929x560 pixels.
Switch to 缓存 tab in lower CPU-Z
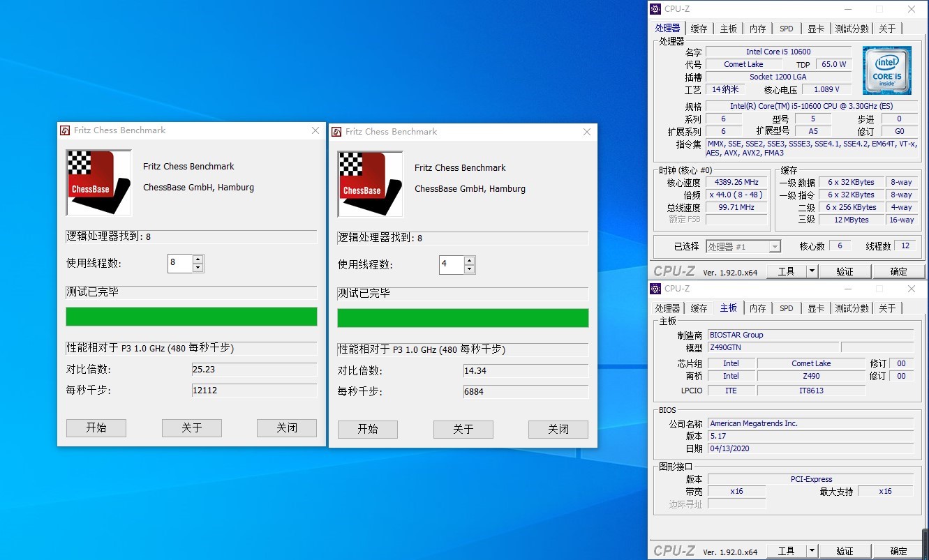pyautogui.click(x=699, y=308)
